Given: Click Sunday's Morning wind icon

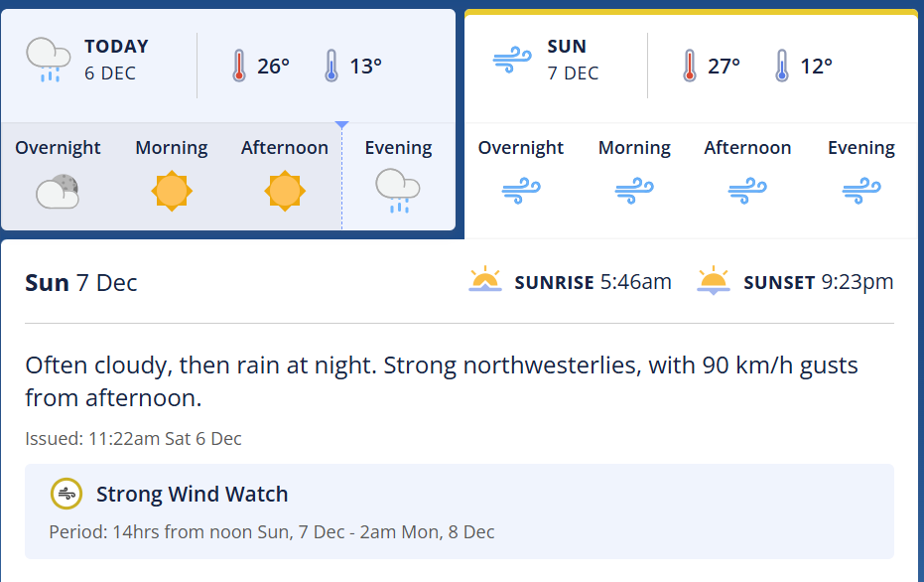Looking at the screenshot, I should click(x=634, y=191).
